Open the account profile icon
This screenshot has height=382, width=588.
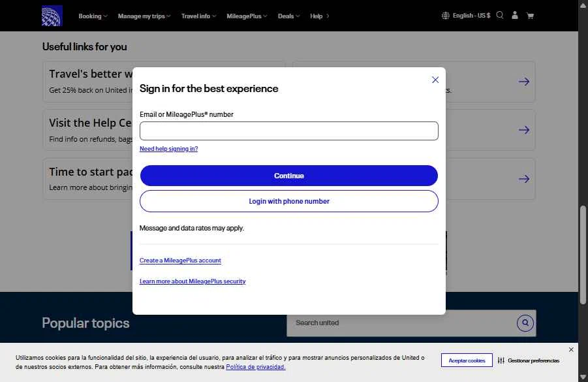point(515,16)
